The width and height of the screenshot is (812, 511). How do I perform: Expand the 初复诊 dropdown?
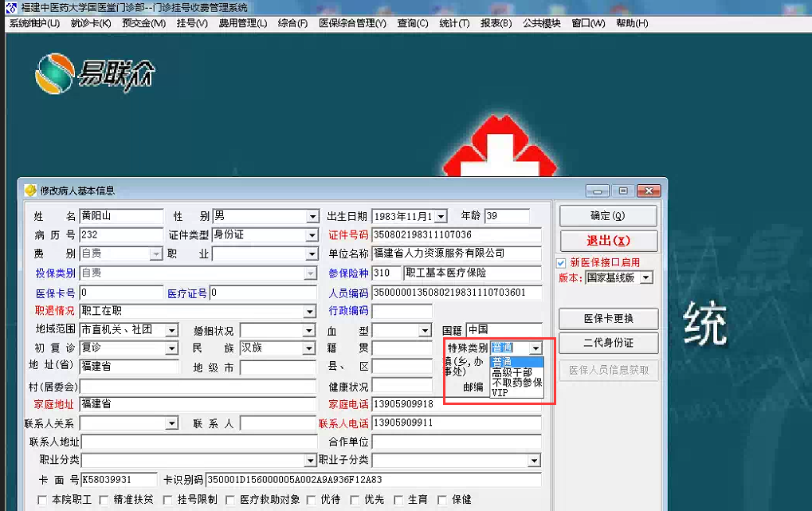(172, 348)
